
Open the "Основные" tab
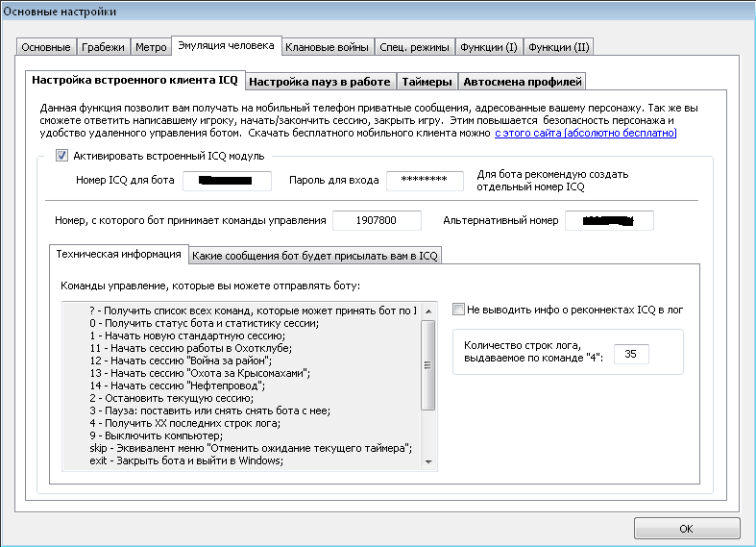click(46, 47)
